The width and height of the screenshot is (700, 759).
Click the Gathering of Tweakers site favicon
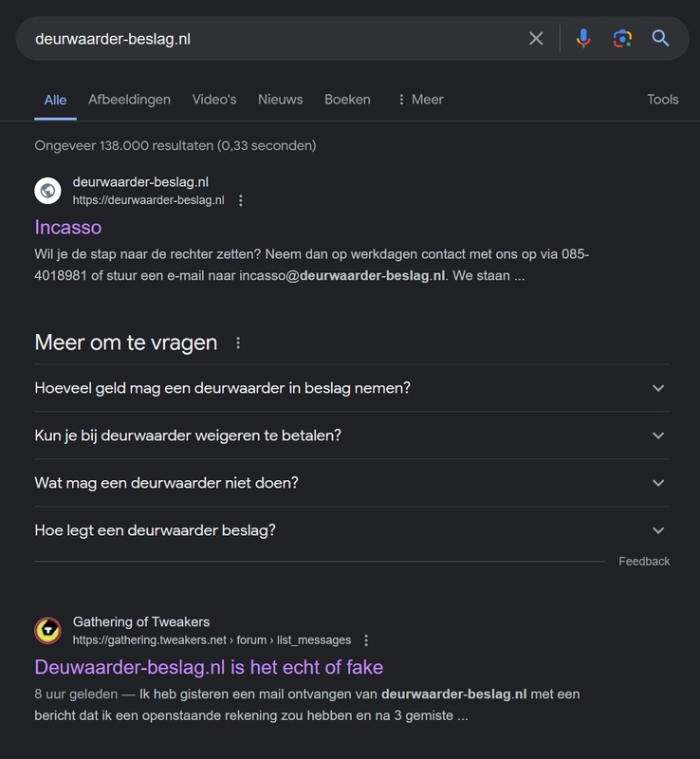pyautogui.click(x=47, y=631)
